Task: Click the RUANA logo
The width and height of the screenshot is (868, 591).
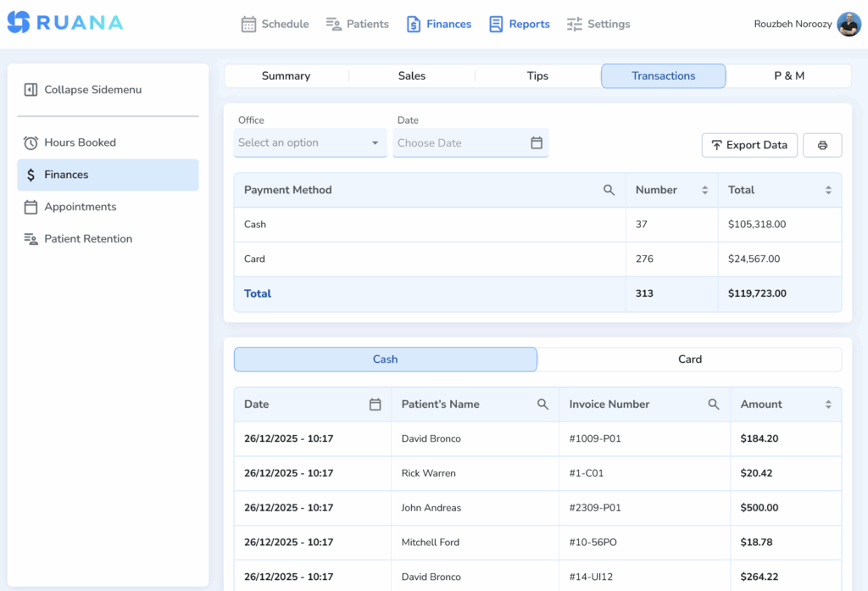Action: coord(65,23)
